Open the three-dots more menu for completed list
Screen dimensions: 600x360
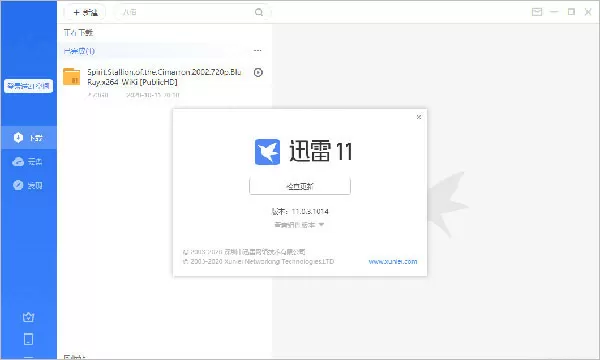click(x=258, y=50)
